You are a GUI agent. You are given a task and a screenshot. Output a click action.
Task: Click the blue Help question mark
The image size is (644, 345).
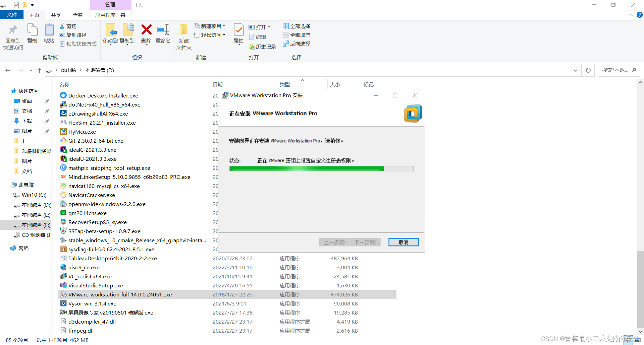(640, 15)
